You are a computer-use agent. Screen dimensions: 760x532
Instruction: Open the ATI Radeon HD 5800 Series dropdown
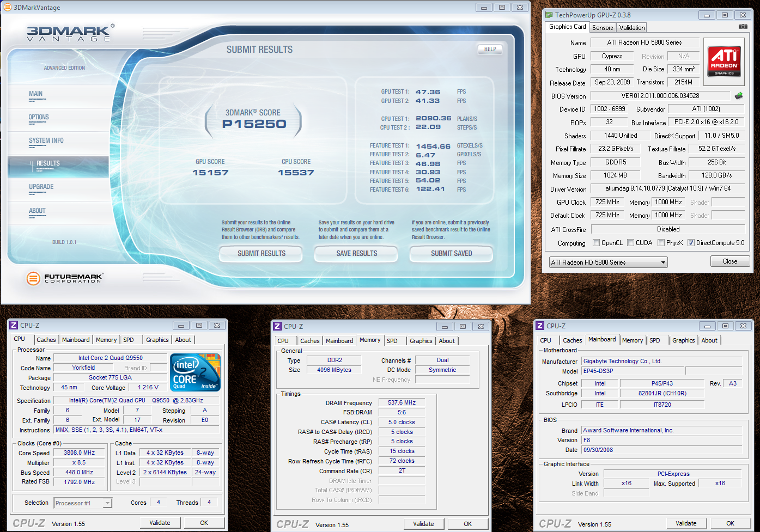(609, 262)
